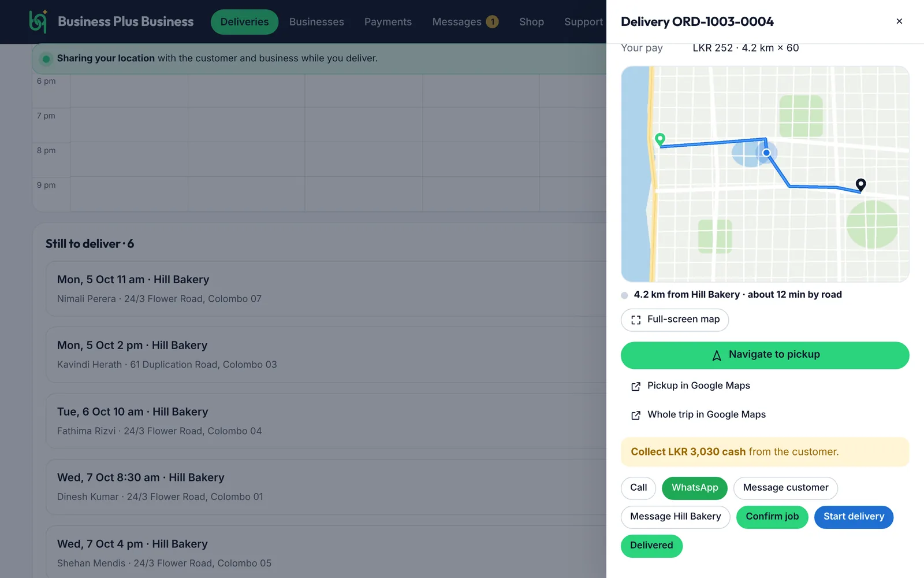Switch to the Businesses tab

[x=316, y=22]
